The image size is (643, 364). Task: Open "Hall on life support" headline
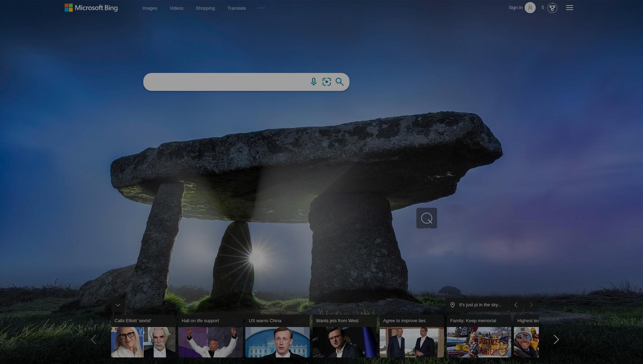200,321
